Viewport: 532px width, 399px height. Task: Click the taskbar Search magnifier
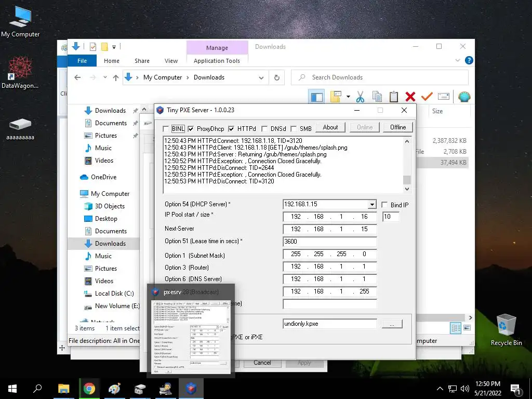(x=37, y=389)
